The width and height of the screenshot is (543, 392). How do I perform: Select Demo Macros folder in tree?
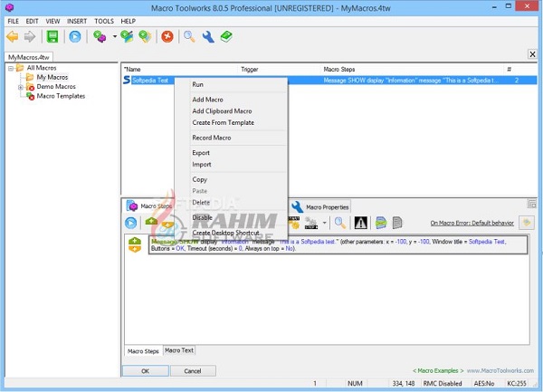(56, 87)
